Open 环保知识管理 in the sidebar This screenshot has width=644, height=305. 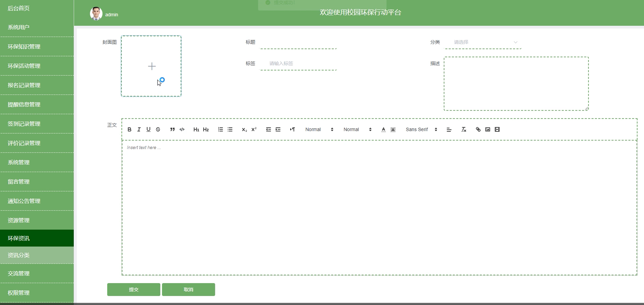point(24,46)
